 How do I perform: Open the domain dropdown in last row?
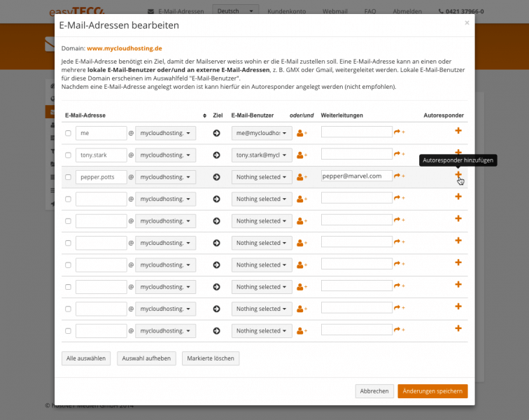tap(165, 331)
